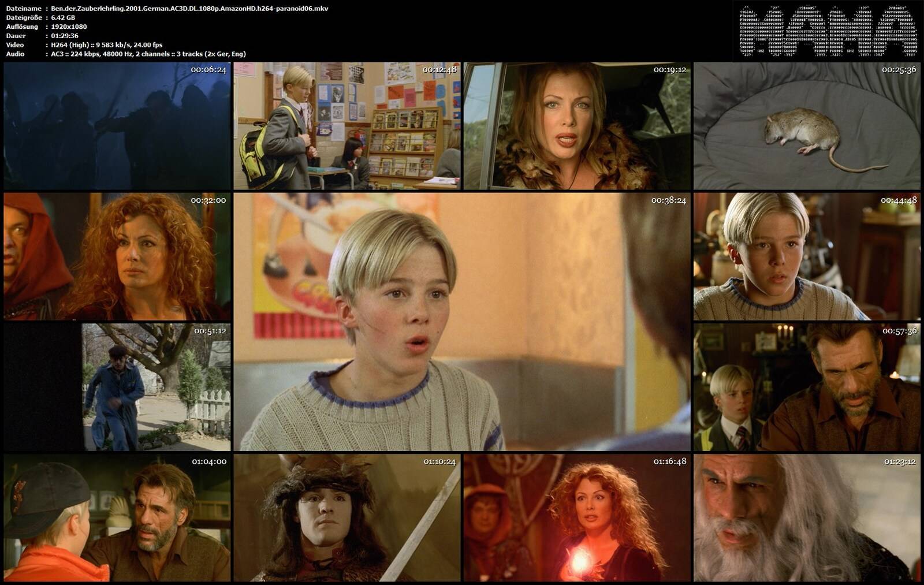Image resolution: width=924 pixels, height=585 pixels.
Task: Open the classroom thumbnail stamped 00:12:48
Action: pos(347,126)
